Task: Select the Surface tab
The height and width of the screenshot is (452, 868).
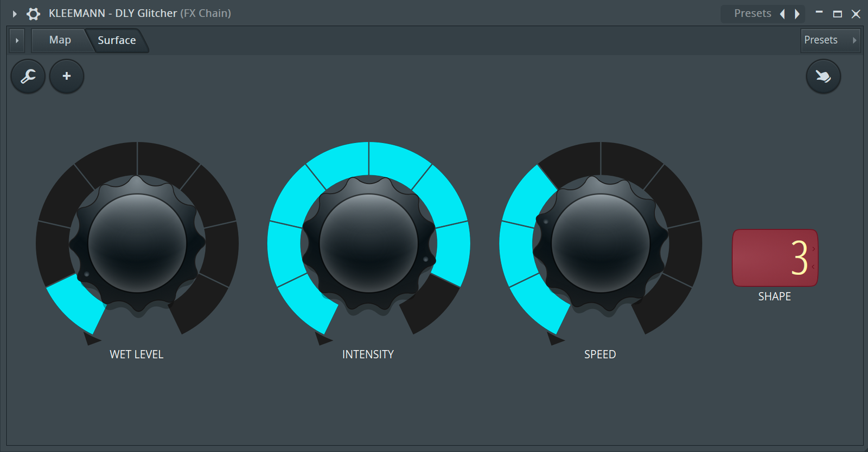Action: coord(117,40)
